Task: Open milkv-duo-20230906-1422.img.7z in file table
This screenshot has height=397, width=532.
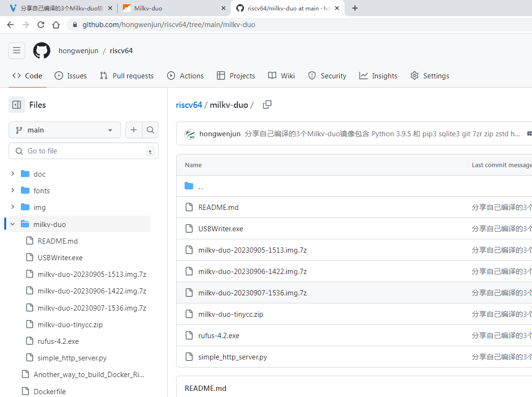Action: point(252,271)
